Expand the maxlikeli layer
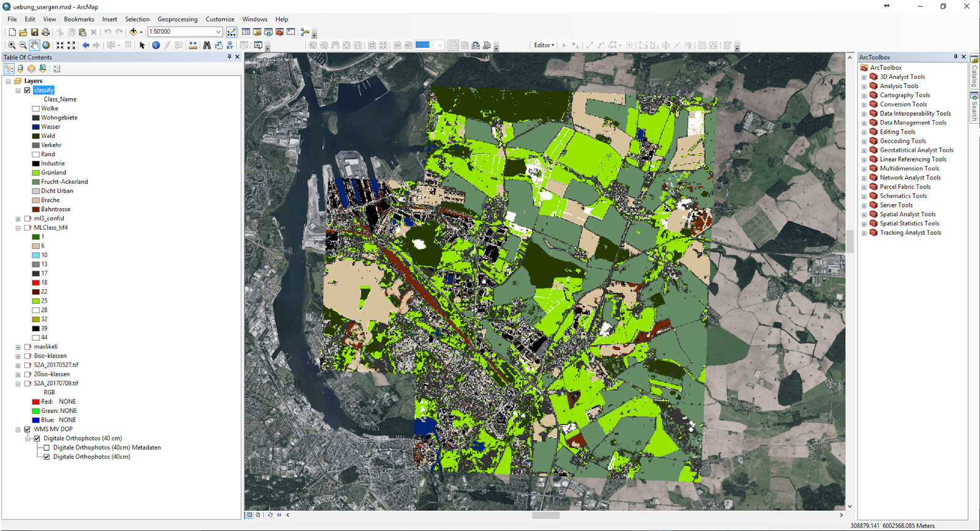Screen dimensions: 980x531 pyautogui.click(x=18, y=347)
